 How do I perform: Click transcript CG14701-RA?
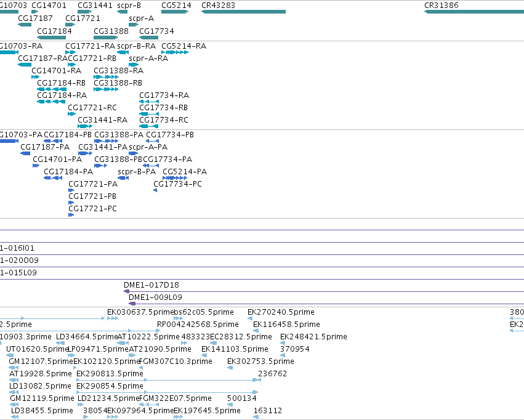(57, 70)
